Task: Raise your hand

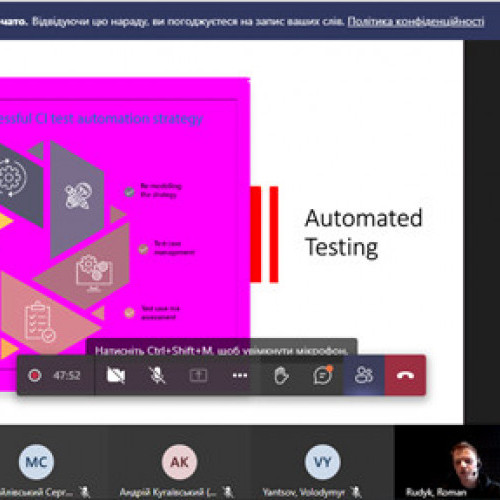Action: coord(281,376)
